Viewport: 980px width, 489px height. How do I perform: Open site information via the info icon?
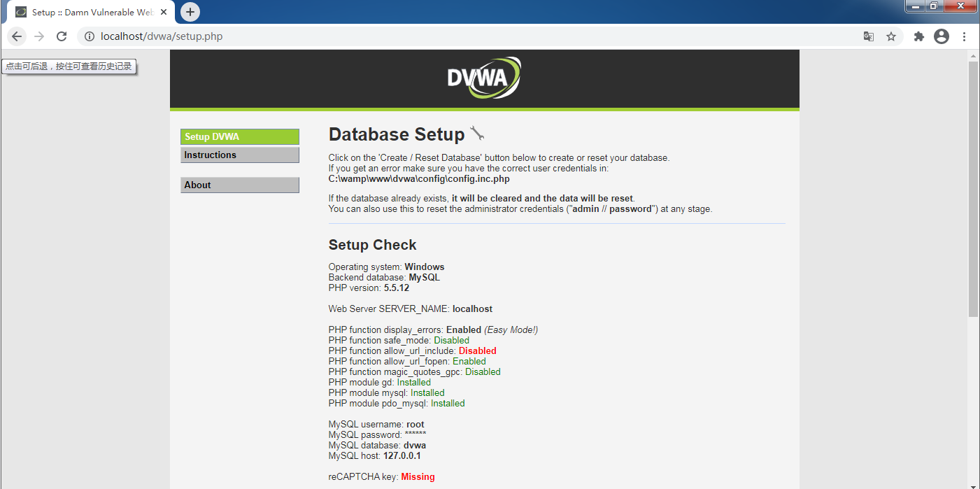(88, 36)
